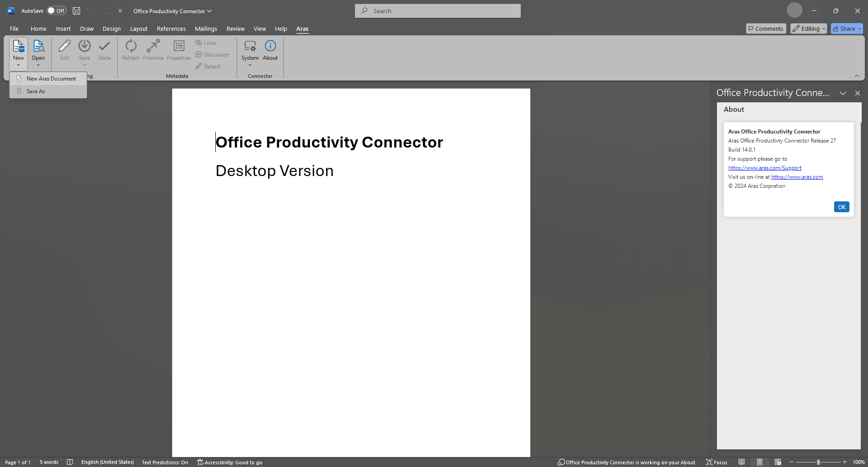Screen dimensions: 868x467
Task: Click the Promote icon
Action: coord(153,46)
